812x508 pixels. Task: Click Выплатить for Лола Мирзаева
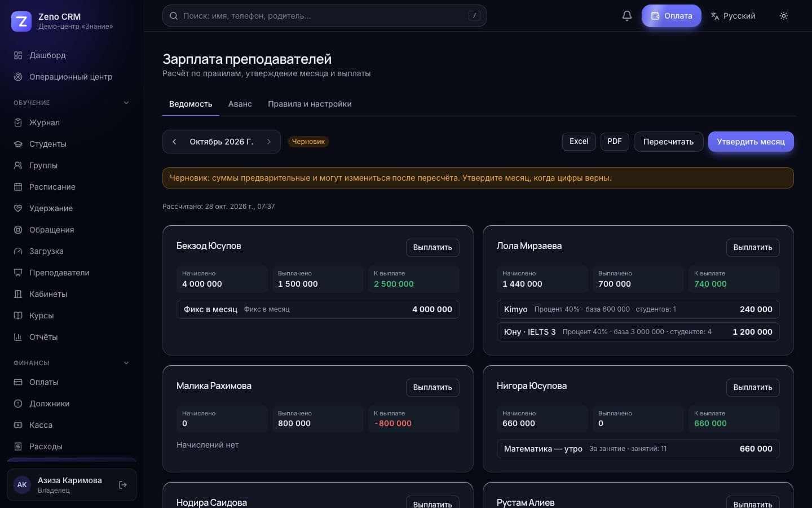pos(753,247)
